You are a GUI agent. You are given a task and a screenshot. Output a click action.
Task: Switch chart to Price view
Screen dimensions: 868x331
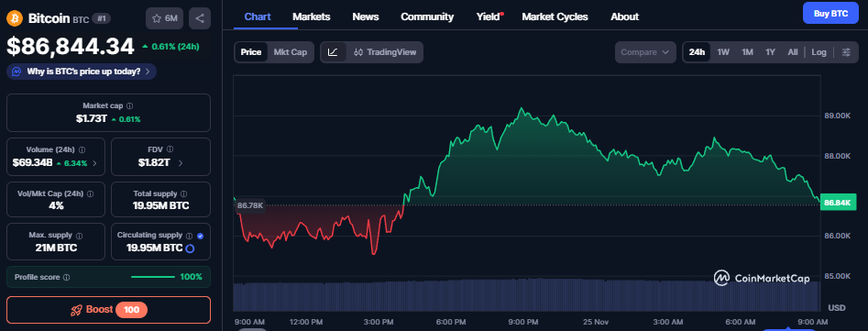[x=251, y=52]
